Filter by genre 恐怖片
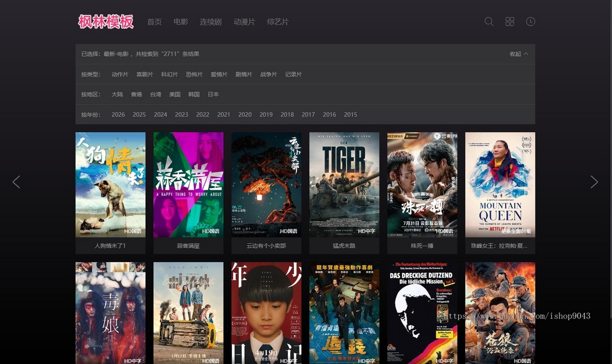Viewport: 612px width, 364px height. (x=194, y=74)
